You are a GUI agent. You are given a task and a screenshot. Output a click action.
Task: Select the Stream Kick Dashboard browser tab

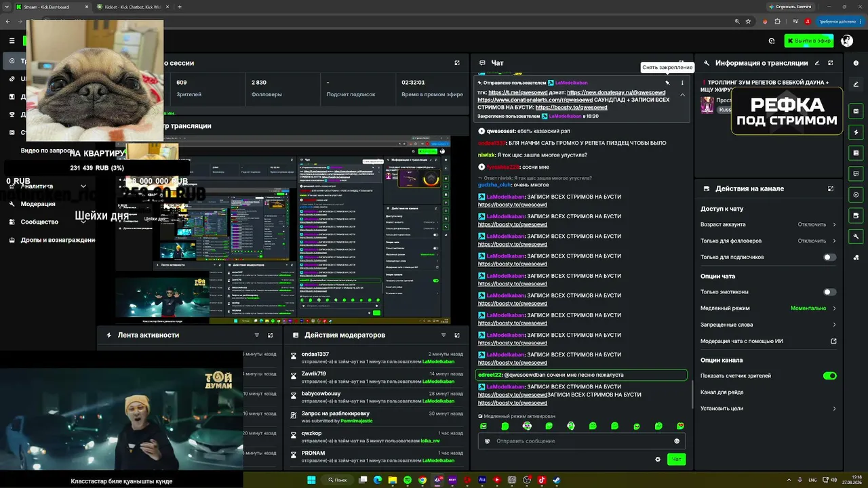[51, 7]
